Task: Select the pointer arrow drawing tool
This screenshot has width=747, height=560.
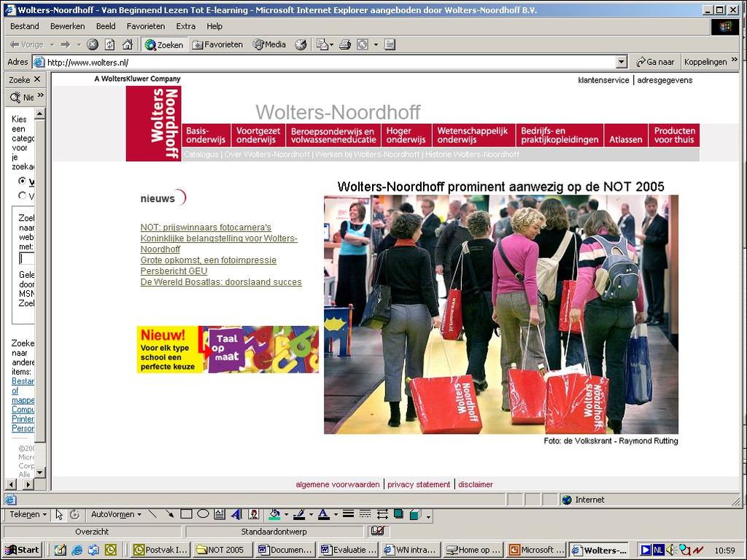Action: tap(59, 514)
